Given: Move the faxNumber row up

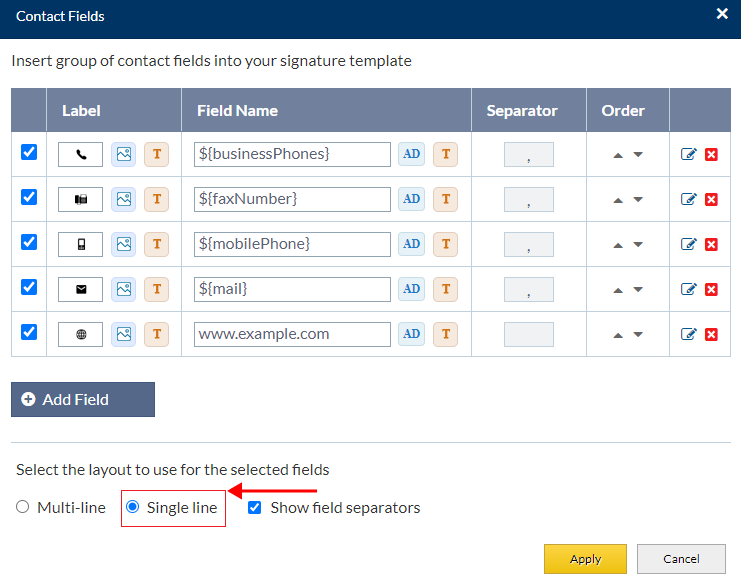Looking at the screenshot, I should coord(618,200).
